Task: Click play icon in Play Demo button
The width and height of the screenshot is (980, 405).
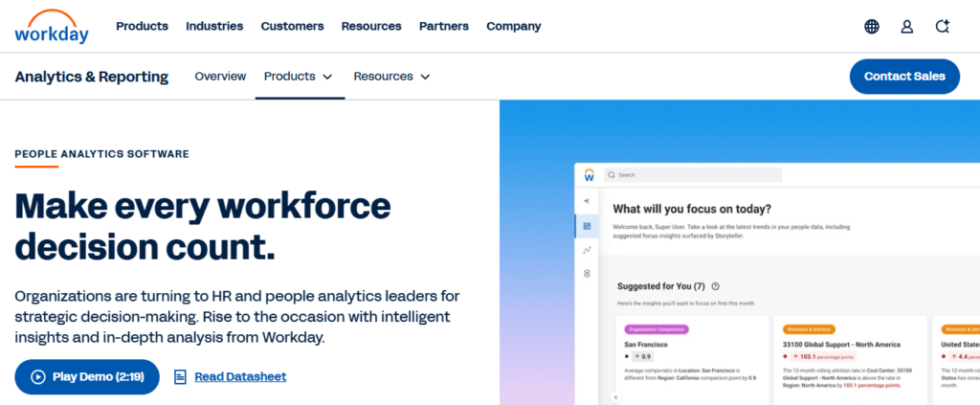Action: 38,377
